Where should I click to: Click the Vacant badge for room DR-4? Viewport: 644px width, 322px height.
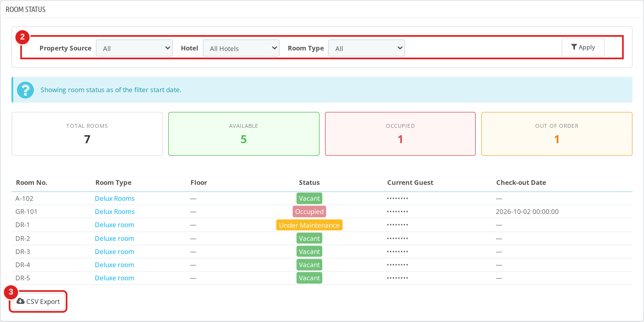coord(309,265)
